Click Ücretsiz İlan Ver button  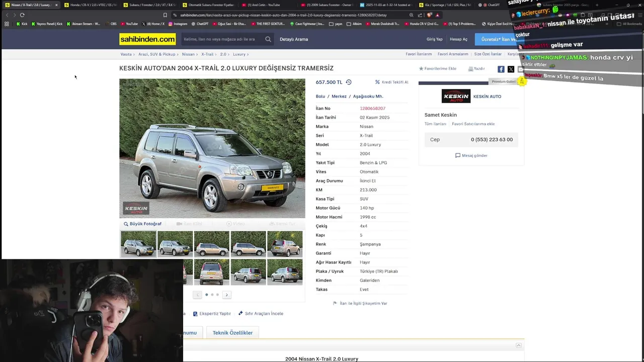(x=499, y=39)
